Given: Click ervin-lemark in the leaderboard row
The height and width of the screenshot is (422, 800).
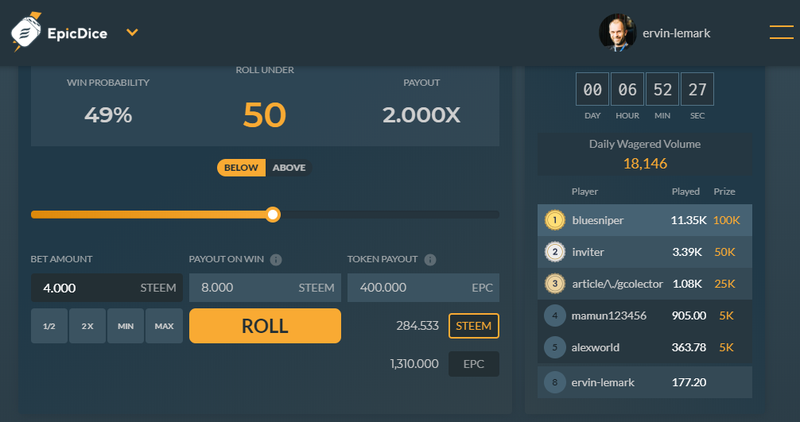Looking at the screenshot, I should click(x=603, y=382).
